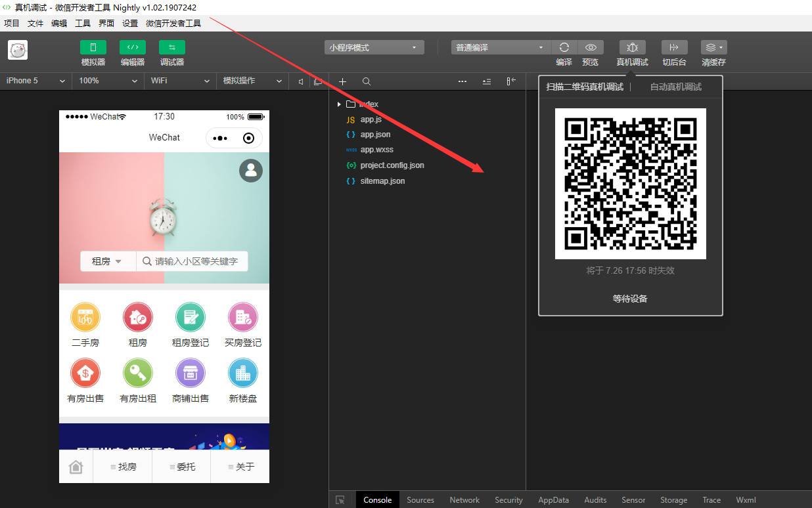
Task: Switch to the Security tab
Action: point(508,500)
